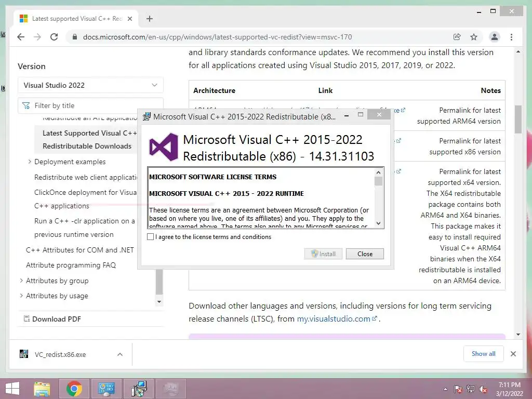This screenshot has height=399, width=532.
Task: Open the taskbar clock showing 7:11 PM
Action: 509,389
